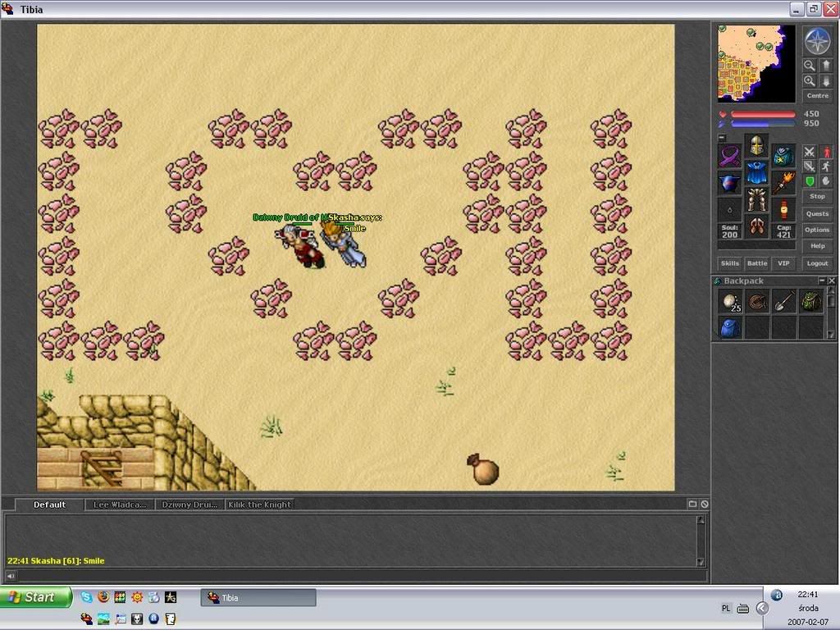The image size is (840, 630).
Task: Select the plate legs slot
Action: [756, 199]
